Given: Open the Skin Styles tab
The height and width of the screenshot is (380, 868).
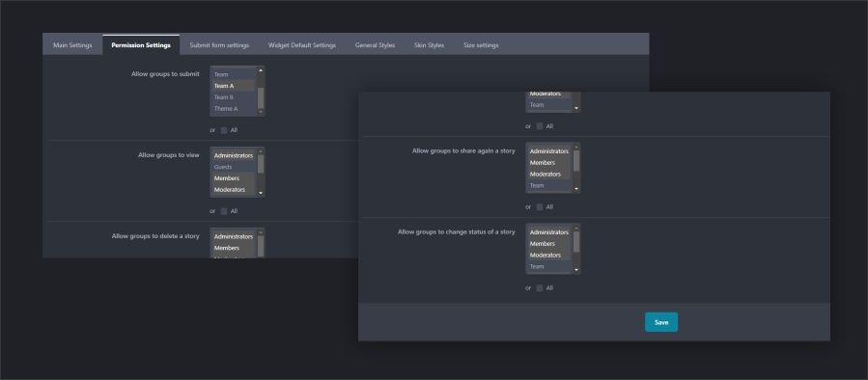Looking at the screenshot, I should pyautogui.click(x=429, y=45).
